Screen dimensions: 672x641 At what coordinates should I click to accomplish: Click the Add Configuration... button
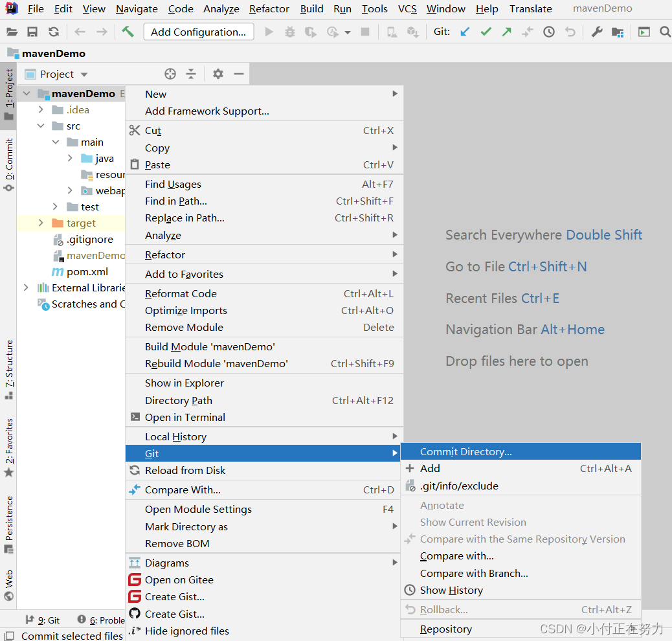199,32
